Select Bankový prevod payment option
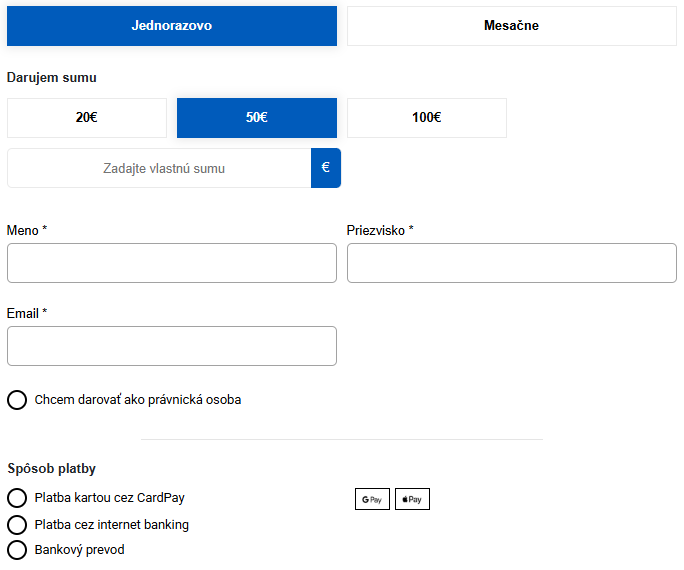Image resolution: width=684 pixels, height=570 pixels. pyautogui.click(x=17, y=550)
